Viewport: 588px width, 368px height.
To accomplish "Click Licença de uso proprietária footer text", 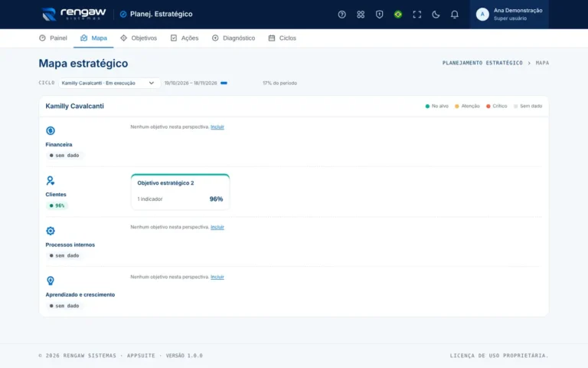I will 499,356.
